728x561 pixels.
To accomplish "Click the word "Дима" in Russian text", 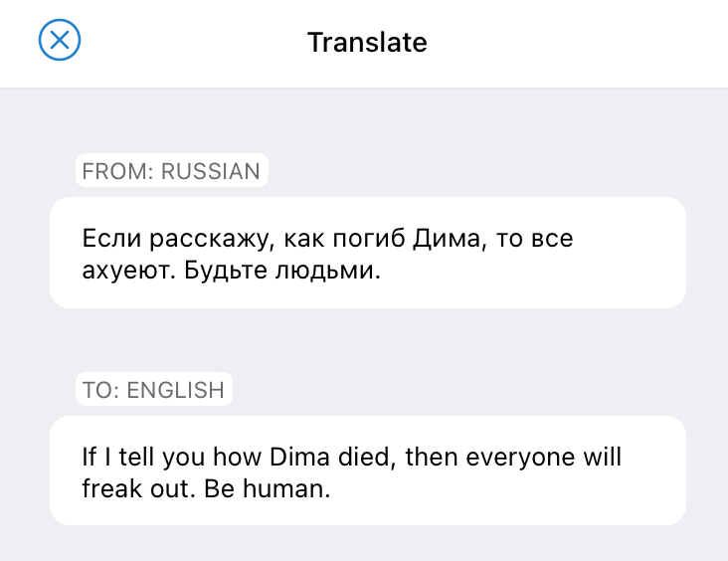I will pyautogui.click(x=447, y=239).
